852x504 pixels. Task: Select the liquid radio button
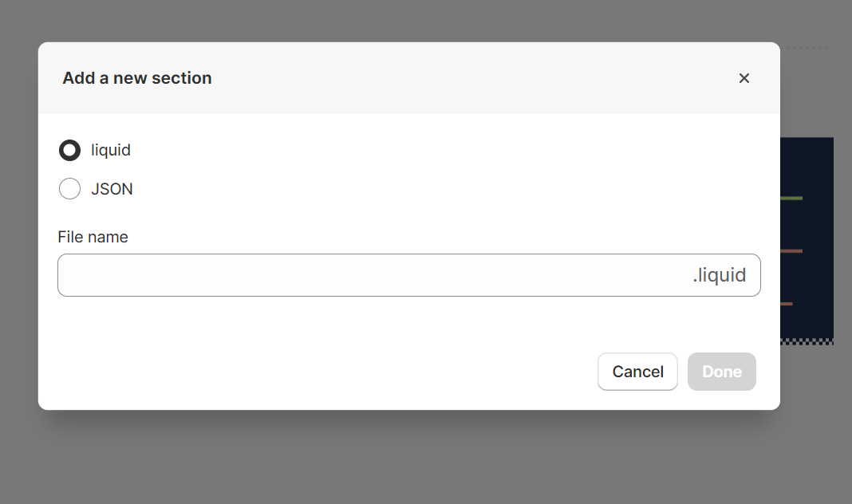click(x=70, y=150)
